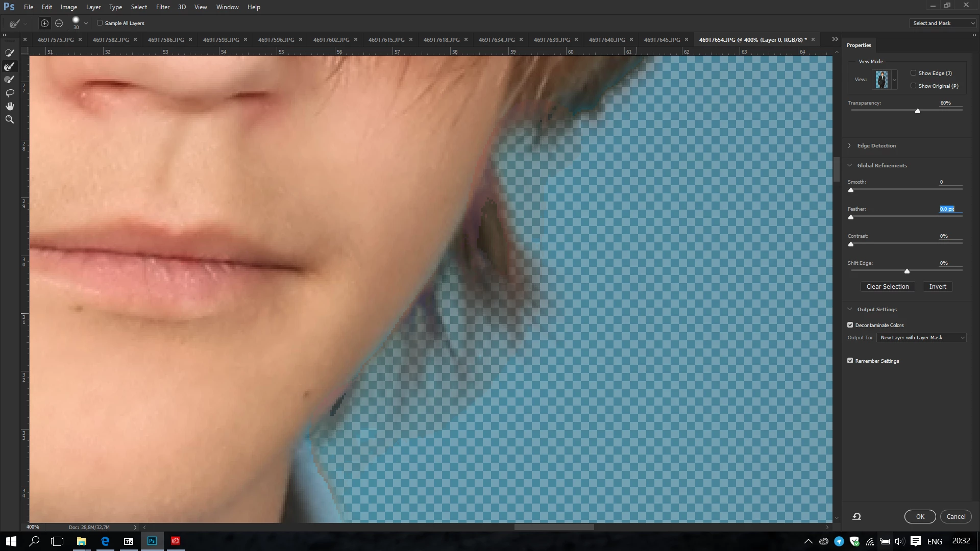This screenshot has height=551, width=980.
Task: Click the Invert button
Action: tap(937, 287)
